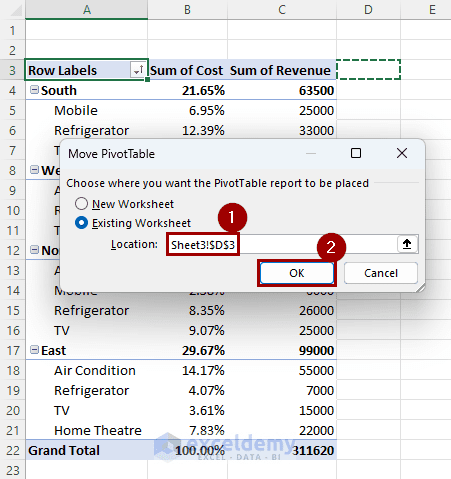Click the 8.35% cell
Screen dimensions: 451x479
(188, 310)
